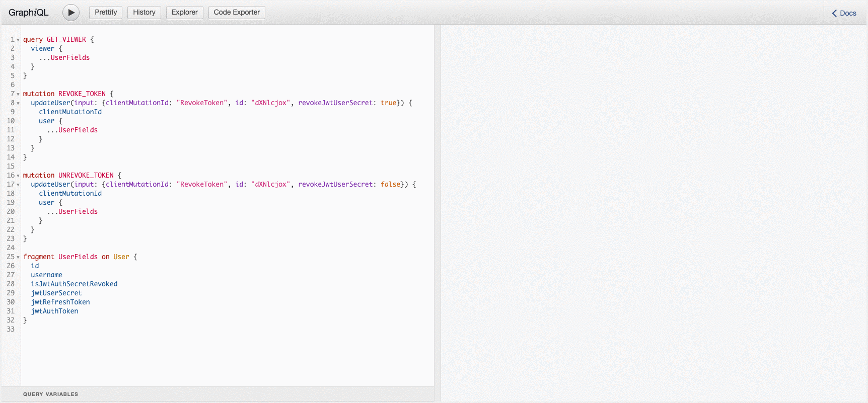Screen dimensions: 868x403
Task: Collapse the UserFields fragment fold arrow
Action: click(x=18, y=257)
